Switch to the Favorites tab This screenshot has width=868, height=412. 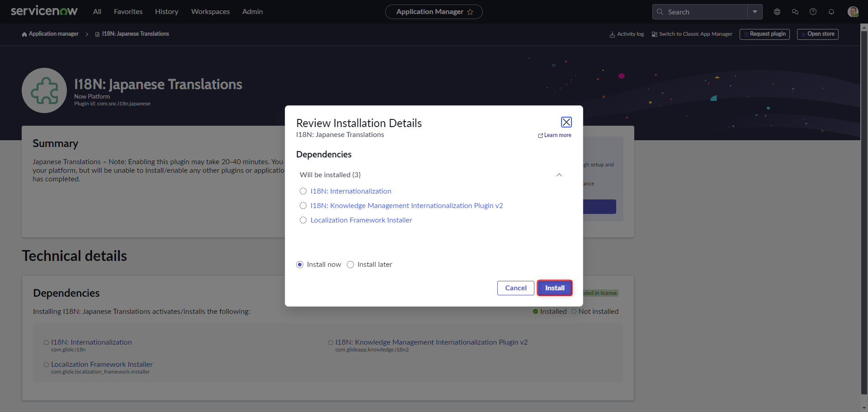click(x=128, y=12)
